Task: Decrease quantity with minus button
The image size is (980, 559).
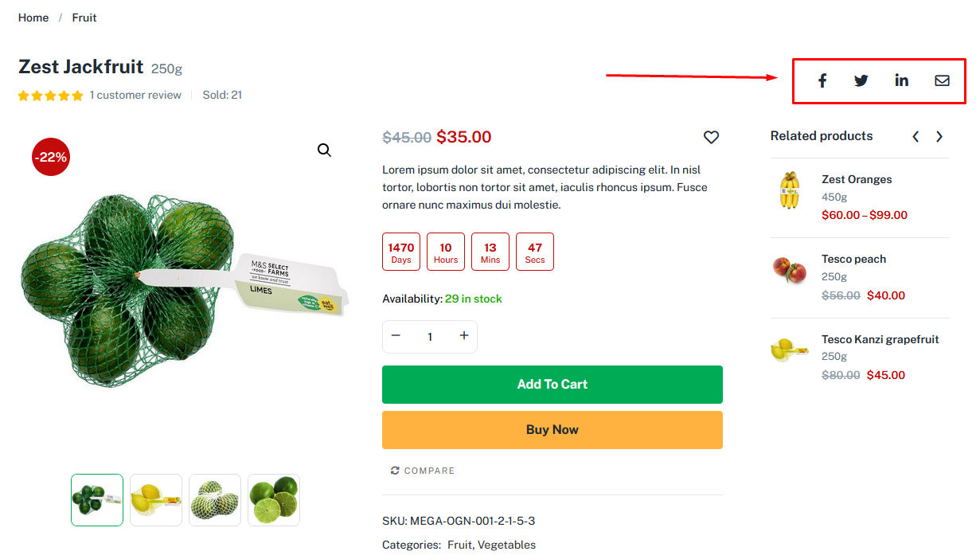Action: [396, 336]
